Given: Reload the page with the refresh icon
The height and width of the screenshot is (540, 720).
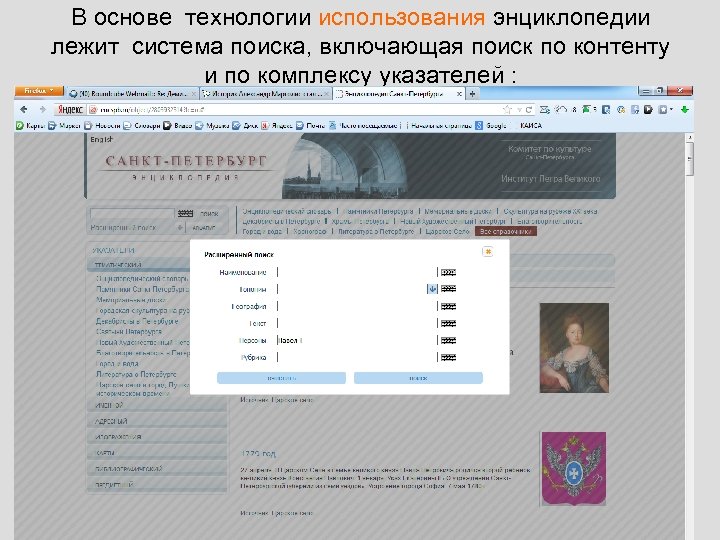Looking at the screenshot, I should click(x=529, y=110).
